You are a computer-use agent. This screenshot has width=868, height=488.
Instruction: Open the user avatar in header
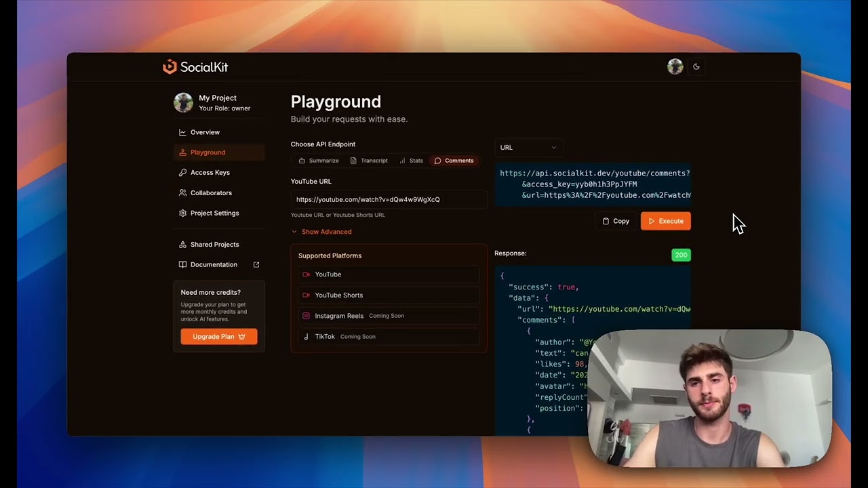coord(675,66)
